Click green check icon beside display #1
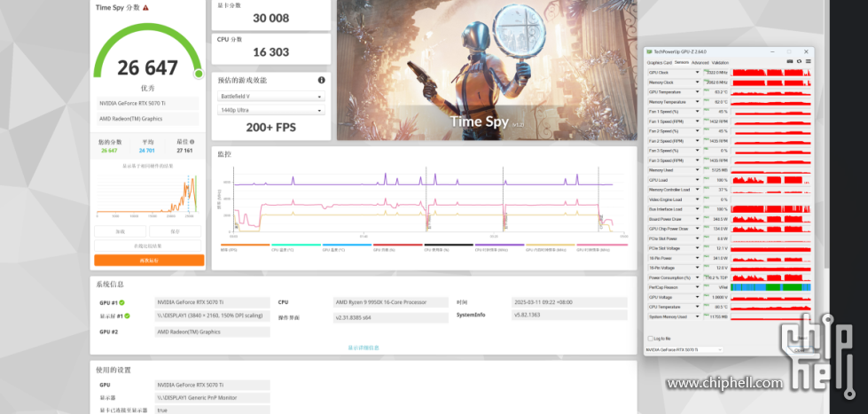868x414 pixels. tap(128, 316)
